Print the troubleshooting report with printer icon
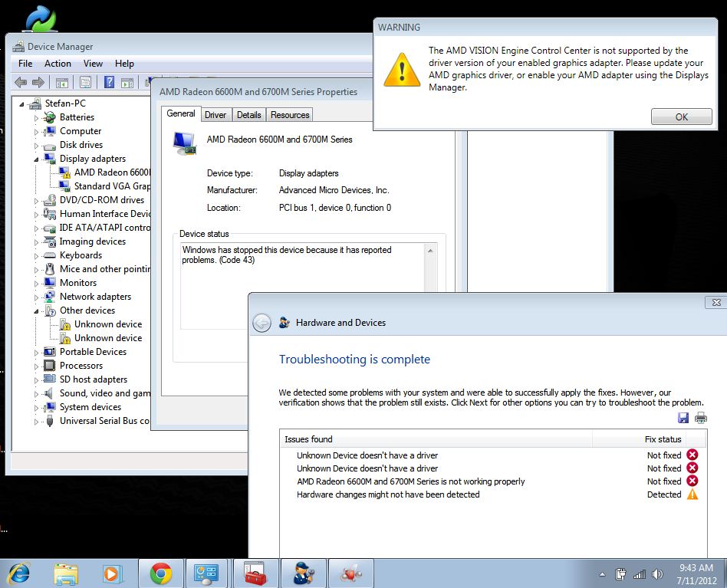 [x=701, y=418]
